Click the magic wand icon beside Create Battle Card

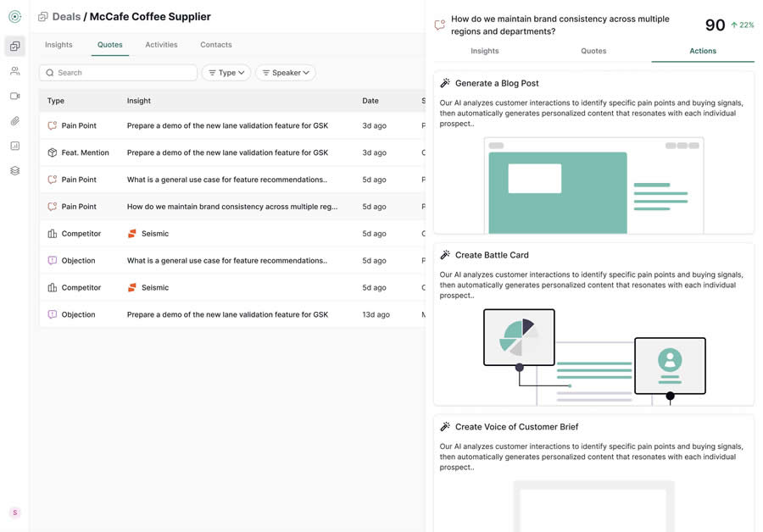click(x=445, y=255)
